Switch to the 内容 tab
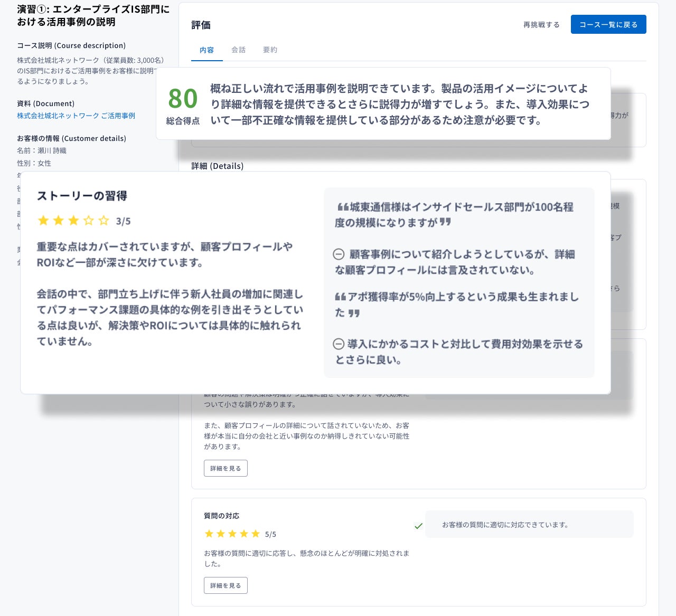 (207, 50)
